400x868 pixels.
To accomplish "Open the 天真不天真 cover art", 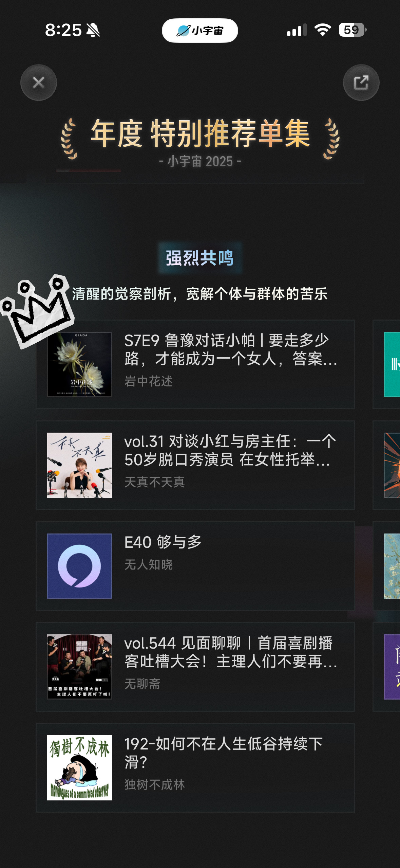I will (79, 465).
